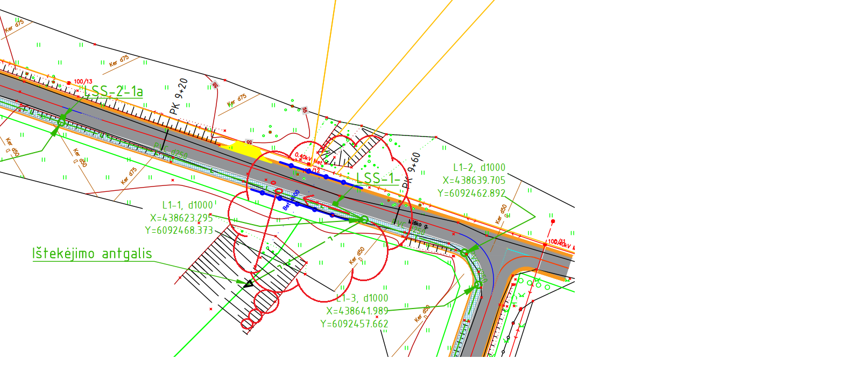The height and width of the screenshot is (380, 868).
Task: Click the green manhole circle at LSS-1 pipe end
Action: click(364, 220)
